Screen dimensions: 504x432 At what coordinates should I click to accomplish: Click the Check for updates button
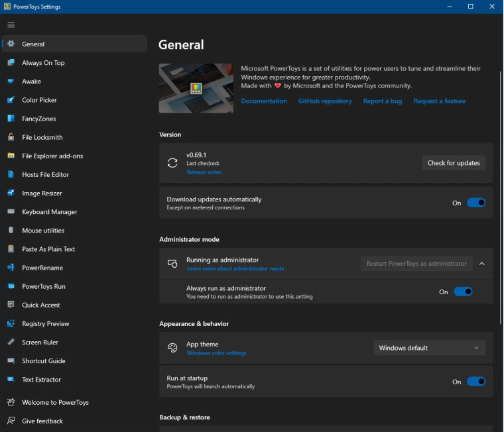454,163
